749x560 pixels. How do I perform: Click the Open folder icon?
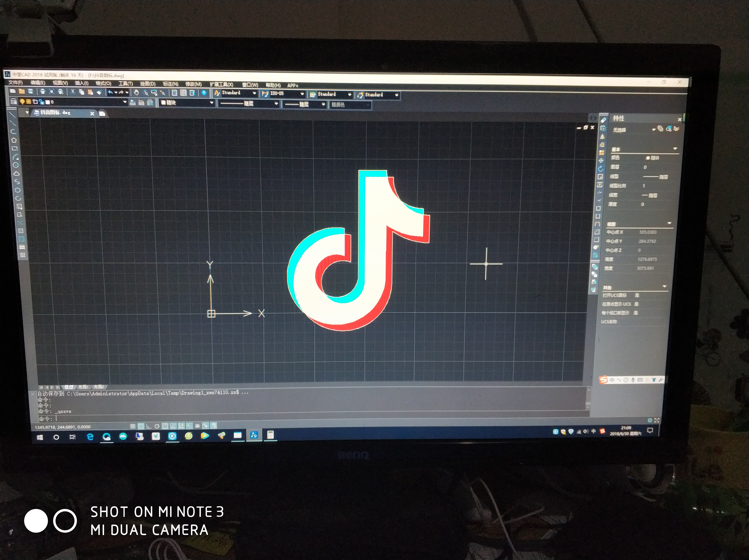(x=22, y=91)
